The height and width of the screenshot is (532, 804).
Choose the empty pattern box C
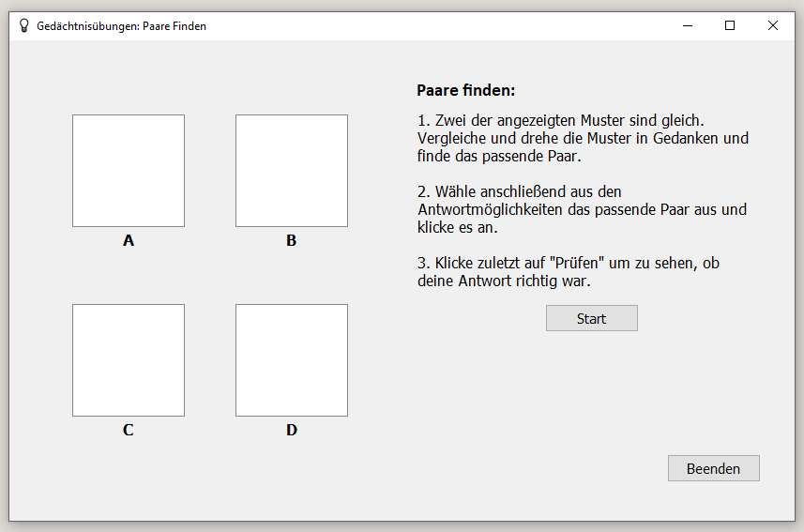click(129, 360)
